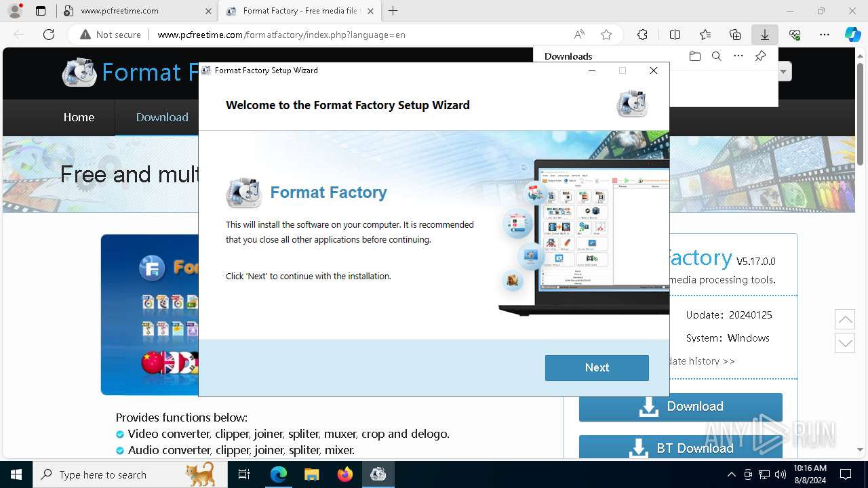Open downloads folder icon in Downloads panel
This screenshot has width=868, height=488.
[x=694, y=56]
